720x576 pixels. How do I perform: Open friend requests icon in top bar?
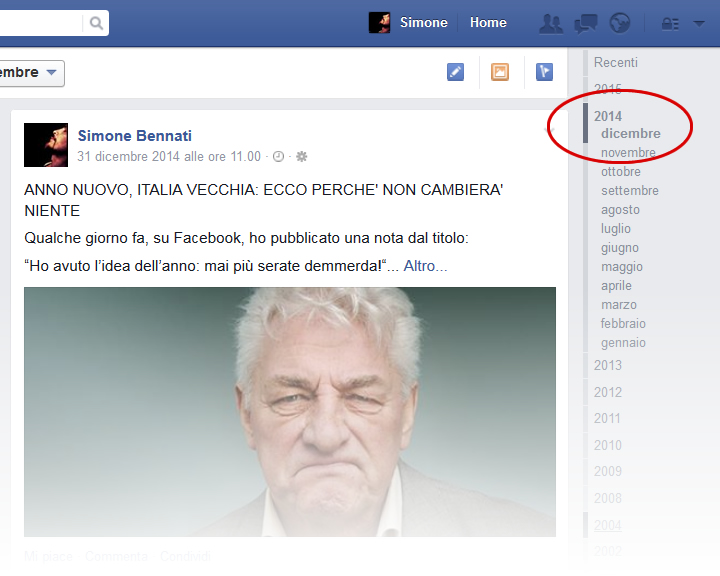click(x=550, y=23)
